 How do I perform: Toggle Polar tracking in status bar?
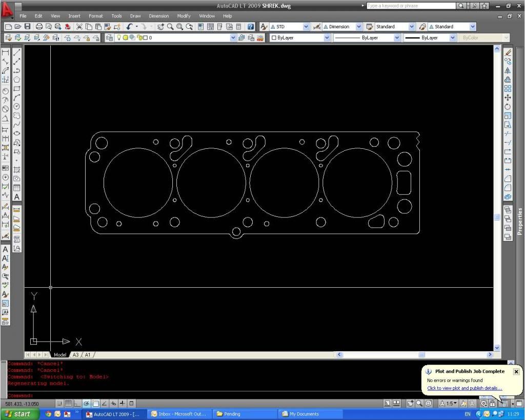click(86, 404)
